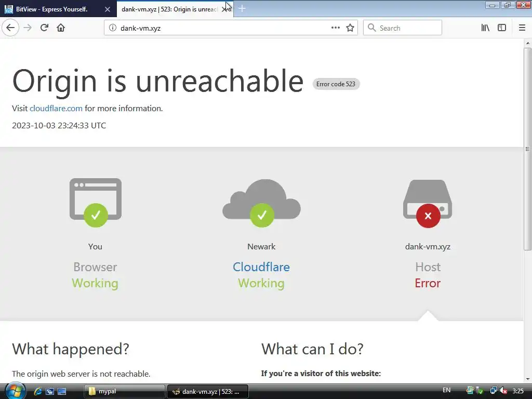This screenshot has height=399, width=532.
Task: Select the dank-vm.xyz browser taskbar button
Action: coord(208,391)
